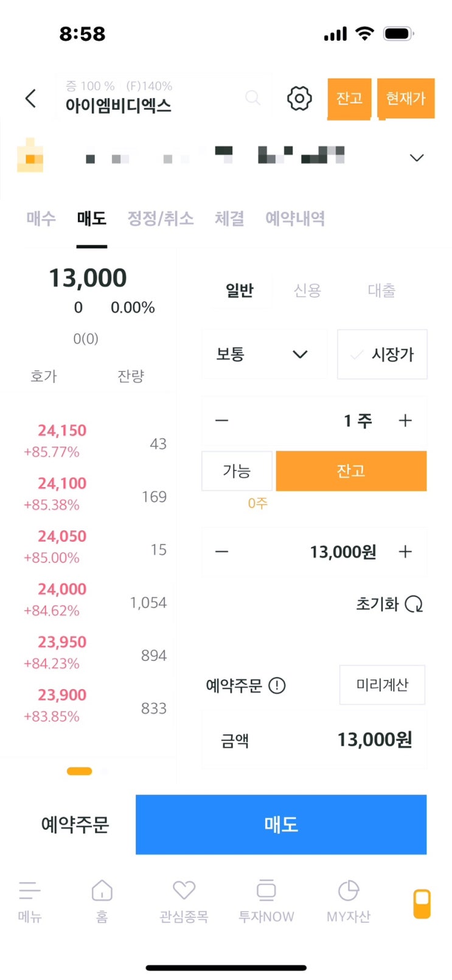
Task: Switch to the 매수 tab
Action: (41, 219)
